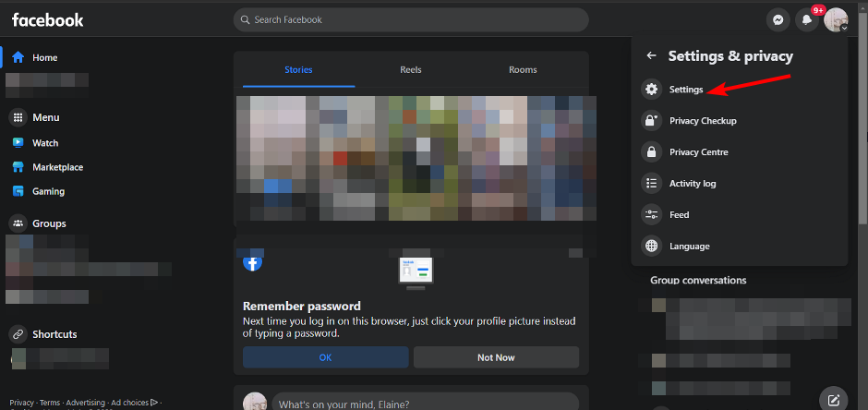The height and width of the screenshot is (410, 868).
Task: Click the Groups icon
Action: [x=18, y=223]
